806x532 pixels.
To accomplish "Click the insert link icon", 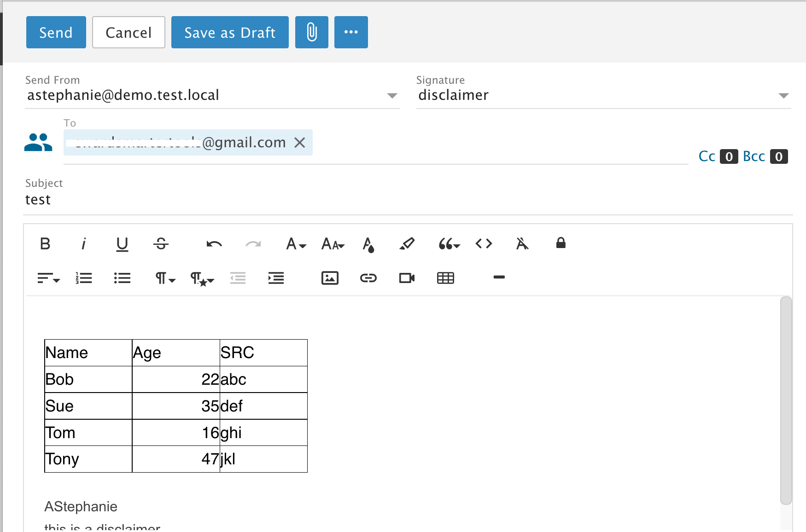I will pyautogui.click(x=368, y=278).
